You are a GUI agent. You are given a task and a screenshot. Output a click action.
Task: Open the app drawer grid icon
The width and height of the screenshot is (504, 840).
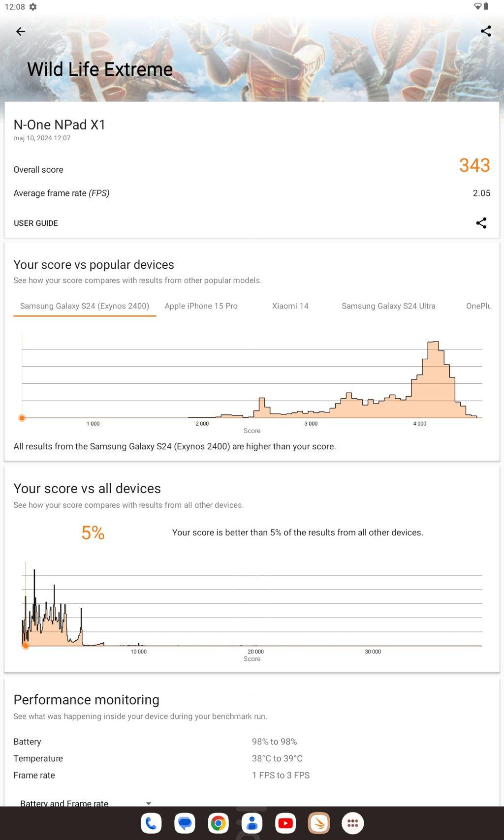[x=352, y=823]
